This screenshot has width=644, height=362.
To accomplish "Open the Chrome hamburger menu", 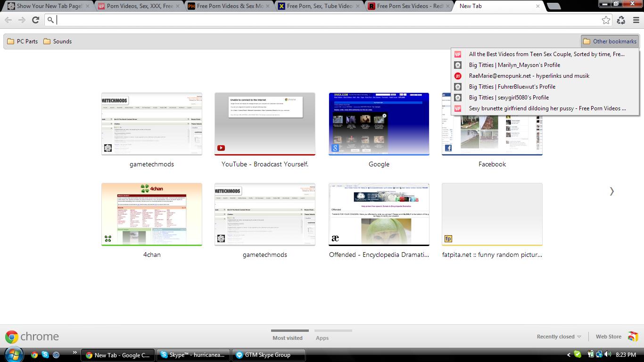I will pyautogui.click(x=636, y=20).
